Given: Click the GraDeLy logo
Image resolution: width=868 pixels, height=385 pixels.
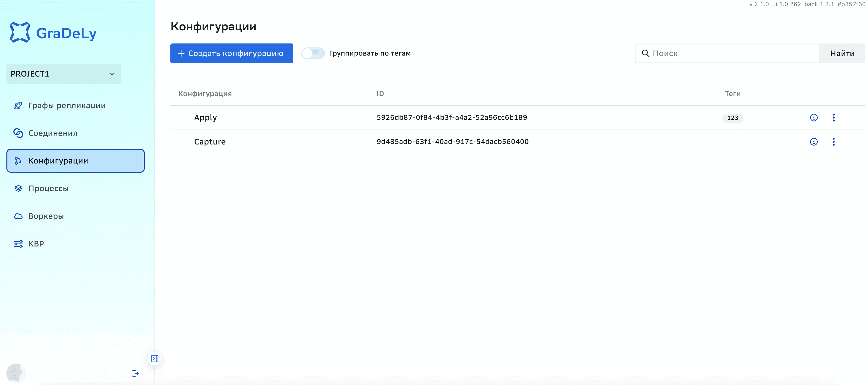Looking at the screenshot, I should click(x=53, y=32).
